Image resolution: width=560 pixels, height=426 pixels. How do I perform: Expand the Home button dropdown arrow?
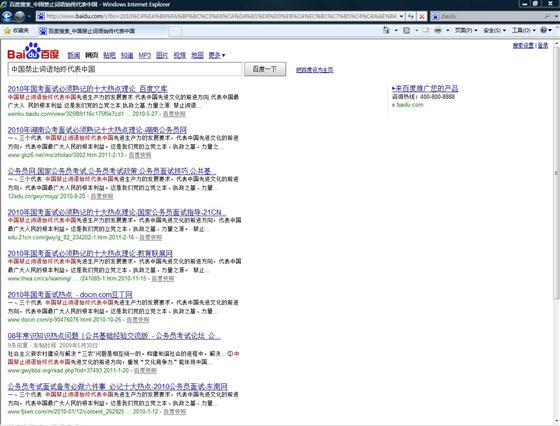[x=396, y=30]
